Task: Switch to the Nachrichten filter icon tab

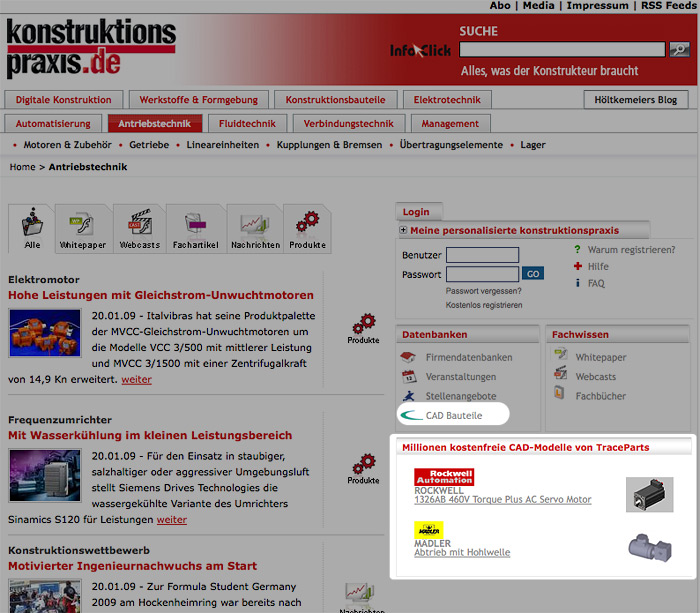Action: point(254,229)
